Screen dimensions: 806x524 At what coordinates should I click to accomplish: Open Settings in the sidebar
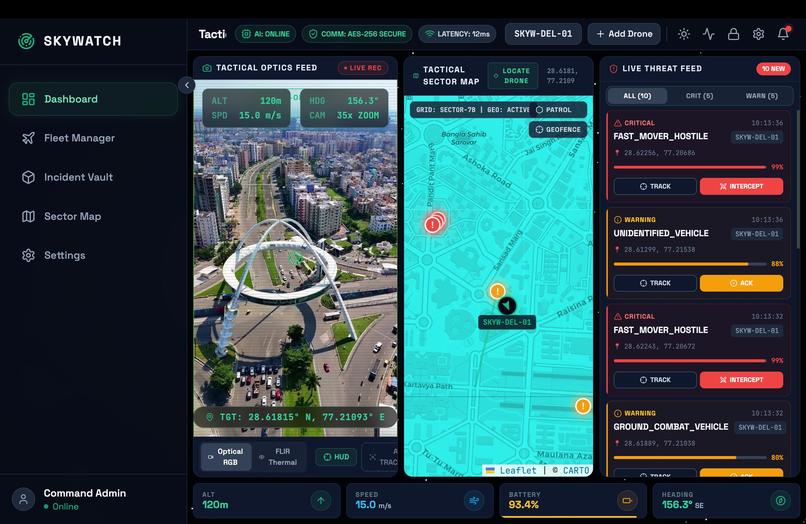pyautogui.click(x=93, y=255)
